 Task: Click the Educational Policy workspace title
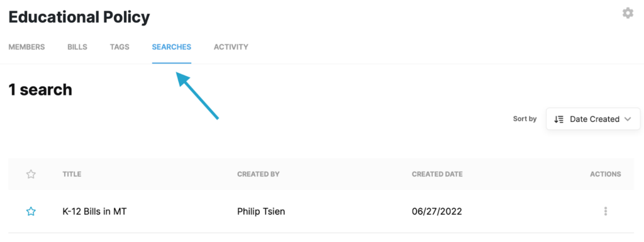79,17
